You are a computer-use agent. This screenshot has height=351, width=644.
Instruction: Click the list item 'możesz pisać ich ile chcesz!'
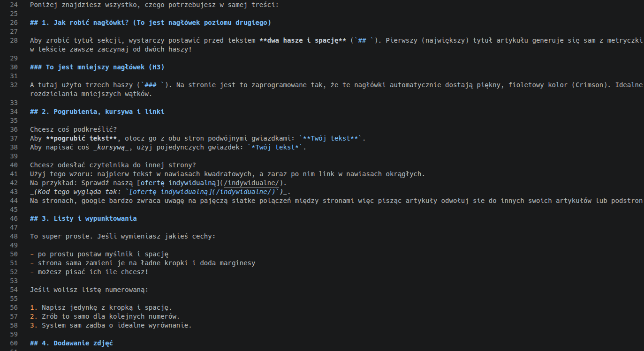click(93, 272)
